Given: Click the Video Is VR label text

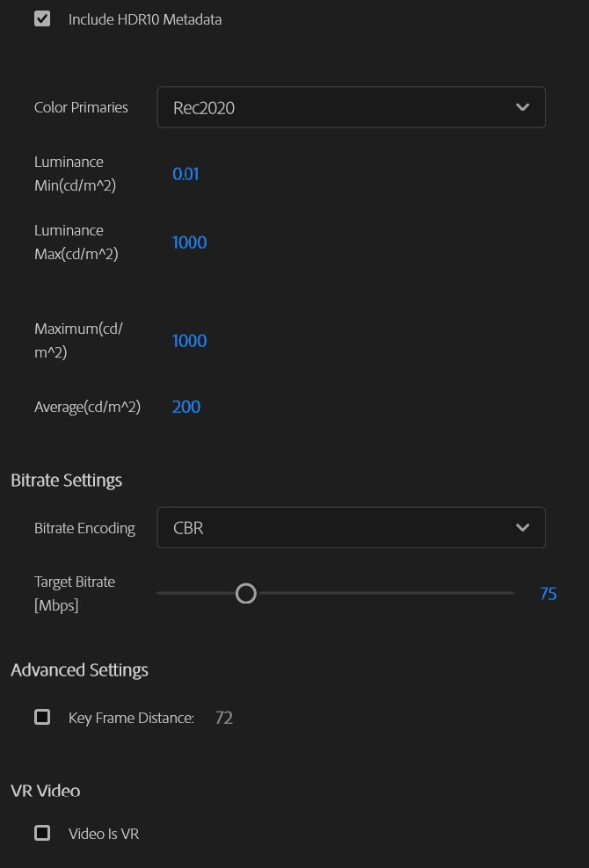Looking at the screenshot, I should 104,834.
